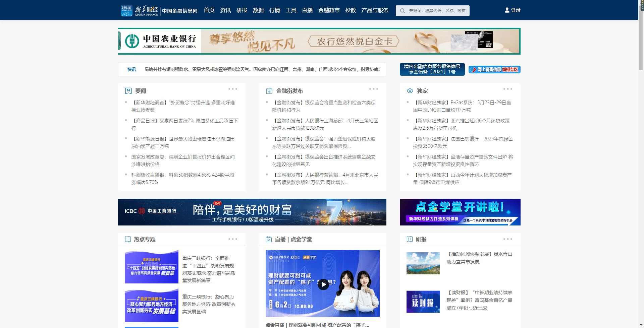Click the search magnifier icon

[402, 11]
